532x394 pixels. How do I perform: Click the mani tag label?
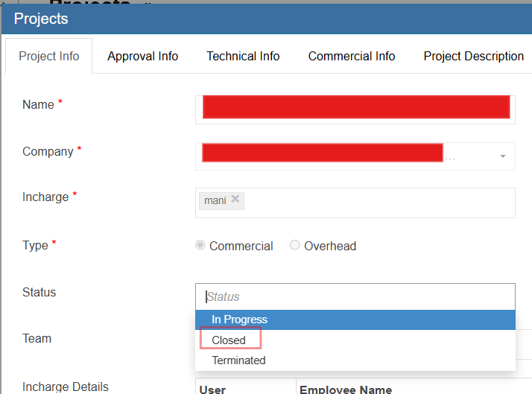pos(215,200)
